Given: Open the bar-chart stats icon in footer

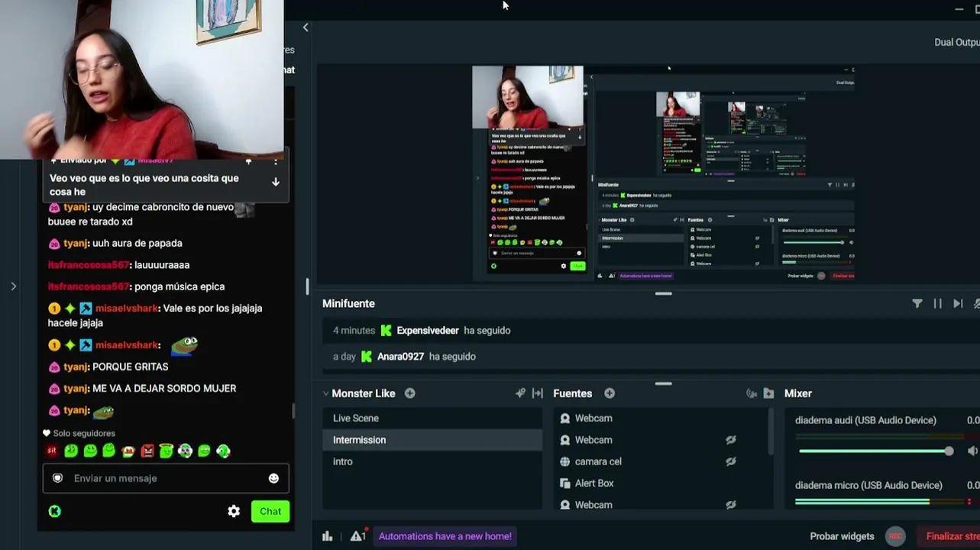Looking at the screenshot, I should pos(328,536).
